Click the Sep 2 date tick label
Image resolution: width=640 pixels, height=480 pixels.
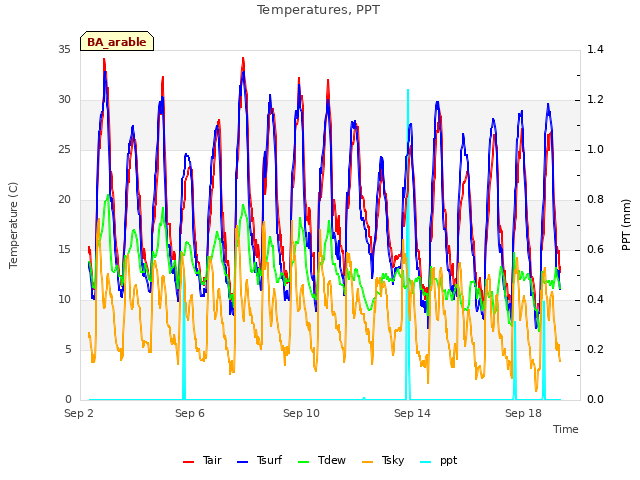click(x=79, y=413)
